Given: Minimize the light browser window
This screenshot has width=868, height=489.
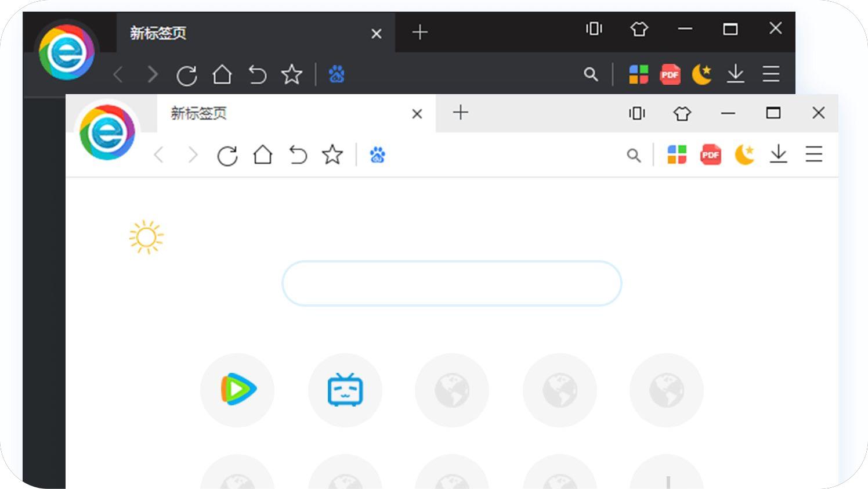Looking at the screenshot, I should [728, 113].
